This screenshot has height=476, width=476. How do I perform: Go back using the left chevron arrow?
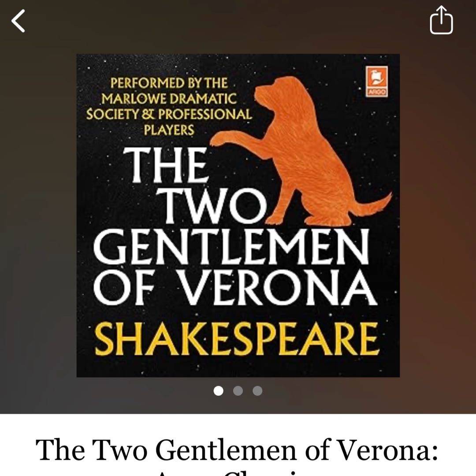tap(18, 21)
